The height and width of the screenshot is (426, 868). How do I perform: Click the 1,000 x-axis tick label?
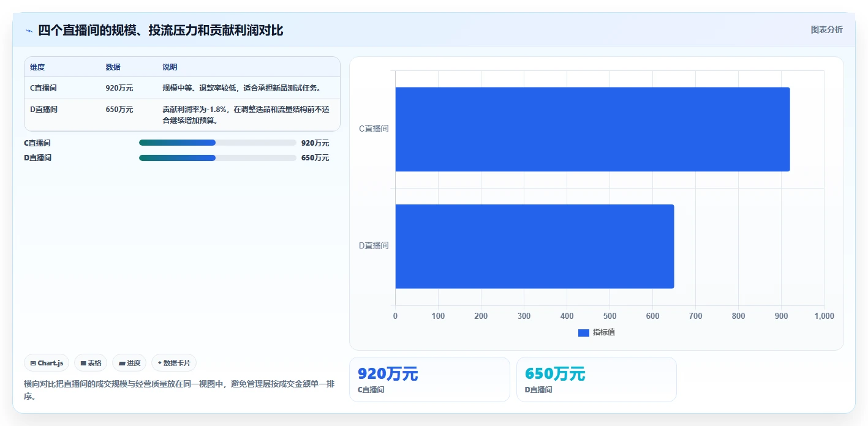tap(824, 316)
